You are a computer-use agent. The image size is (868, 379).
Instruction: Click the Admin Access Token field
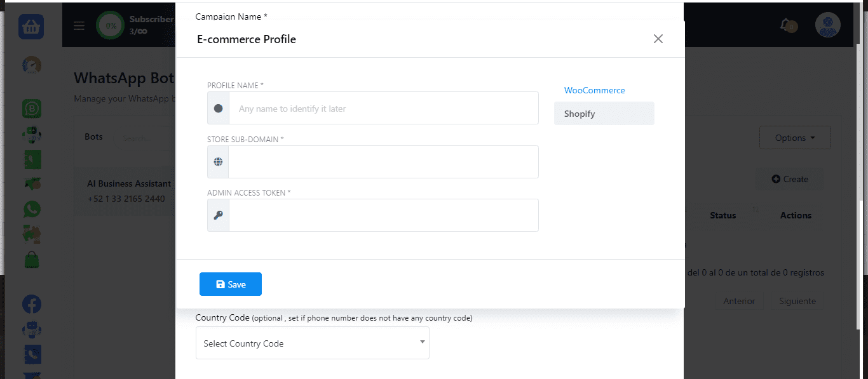[x=383, y=215]
